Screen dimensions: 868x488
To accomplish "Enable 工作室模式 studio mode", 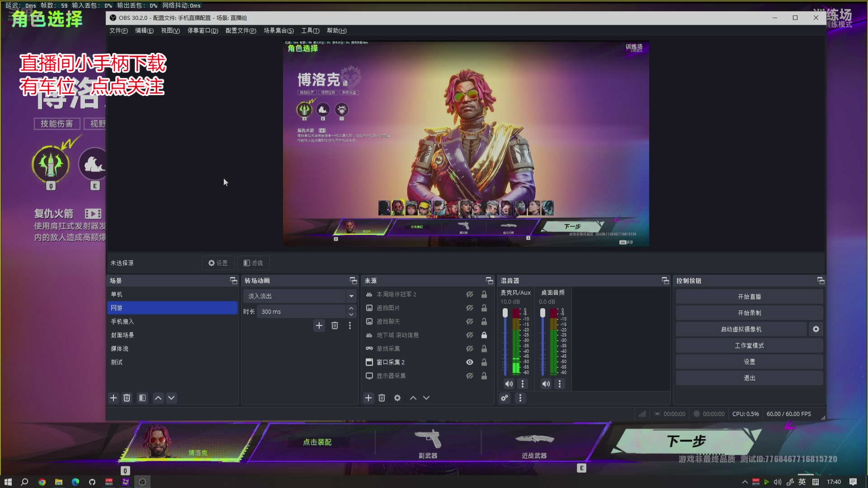I will point(749,346).
